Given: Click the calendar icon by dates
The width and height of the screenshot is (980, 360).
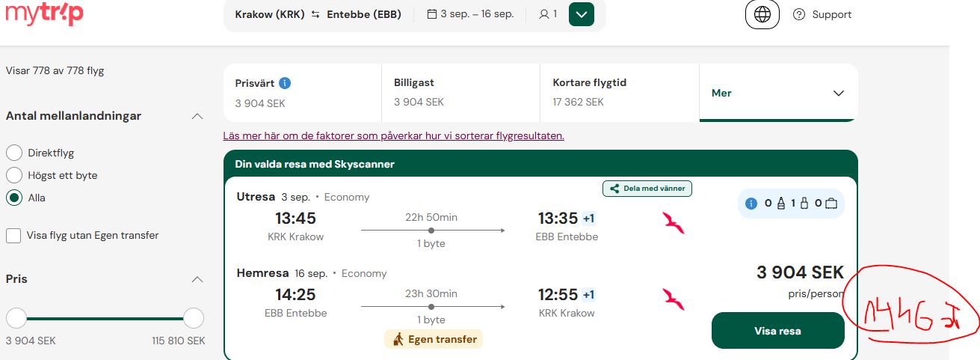Looking at the screenshot, I should pos(431,14).
